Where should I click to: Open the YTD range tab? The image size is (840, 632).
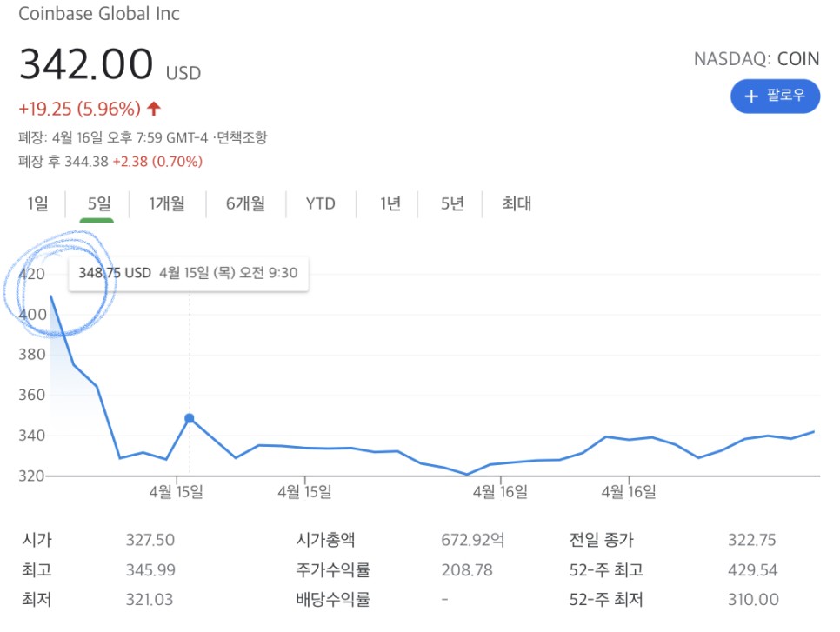click(x=320, y=204)
